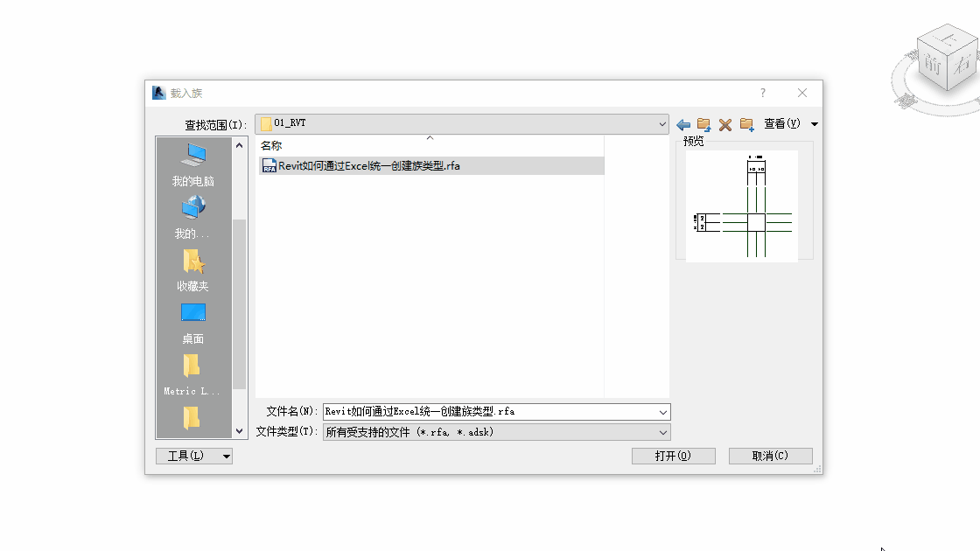The width and height of the screenshot is (980, 551).
Task: Go up one folder level icon
Action: 703,124
